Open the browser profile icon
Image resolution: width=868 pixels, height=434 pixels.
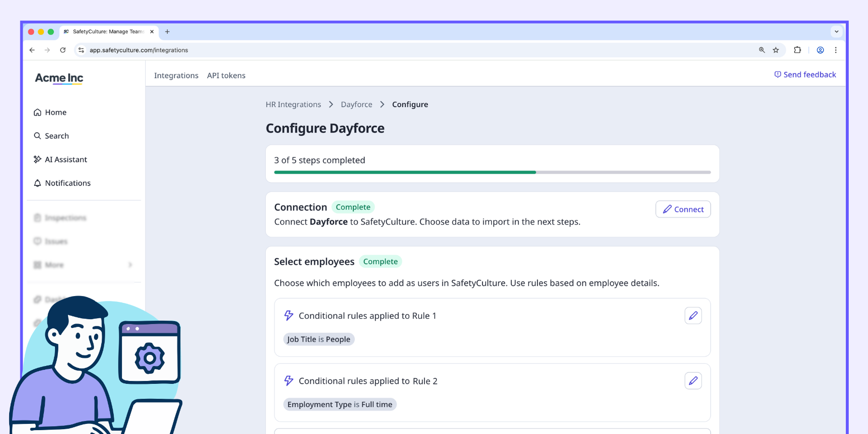click(x=820, y=50)
